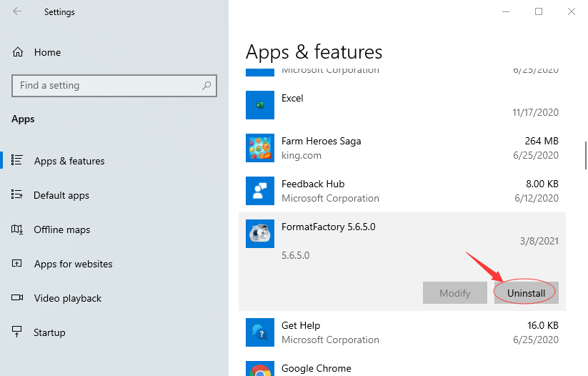Select the Get Help app icon
This screenshot has width=588, height=376.
click(x=260, y=332)
